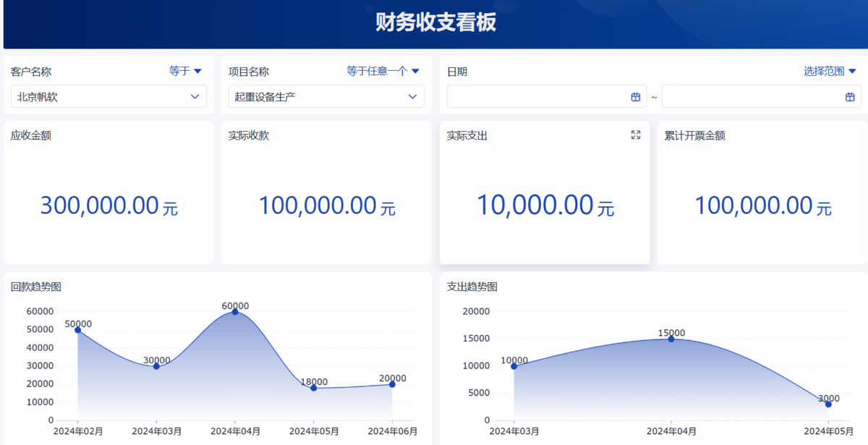Click the 30000 data point in 回款趋势图
This screenshot has height=445, width=868.
pos(156,366)
